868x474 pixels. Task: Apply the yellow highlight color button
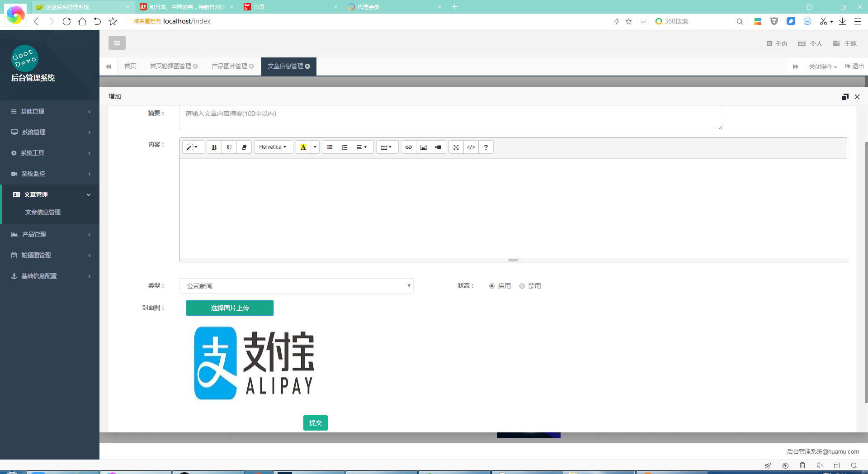303,147
